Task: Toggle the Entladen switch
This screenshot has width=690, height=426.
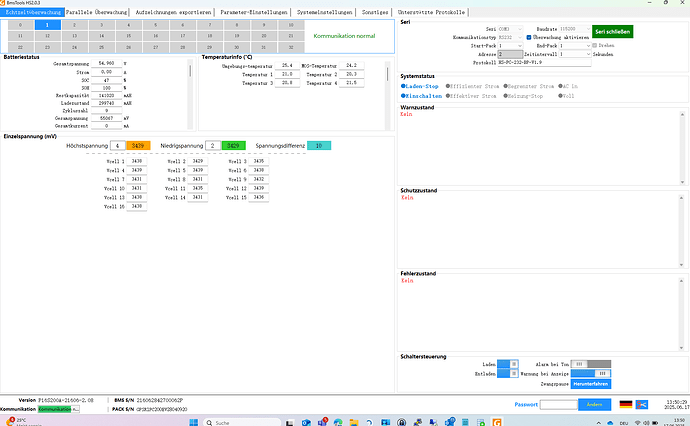Action: 507,373
